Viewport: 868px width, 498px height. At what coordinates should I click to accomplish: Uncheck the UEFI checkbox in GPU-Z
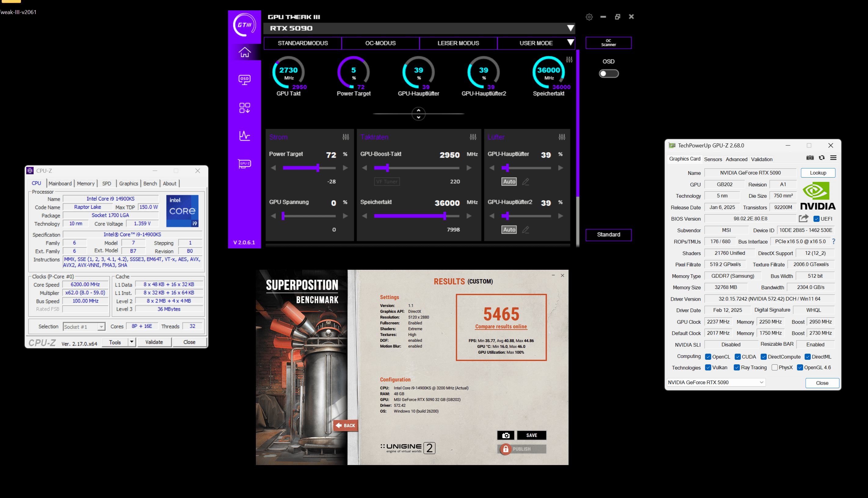[816, 219]
